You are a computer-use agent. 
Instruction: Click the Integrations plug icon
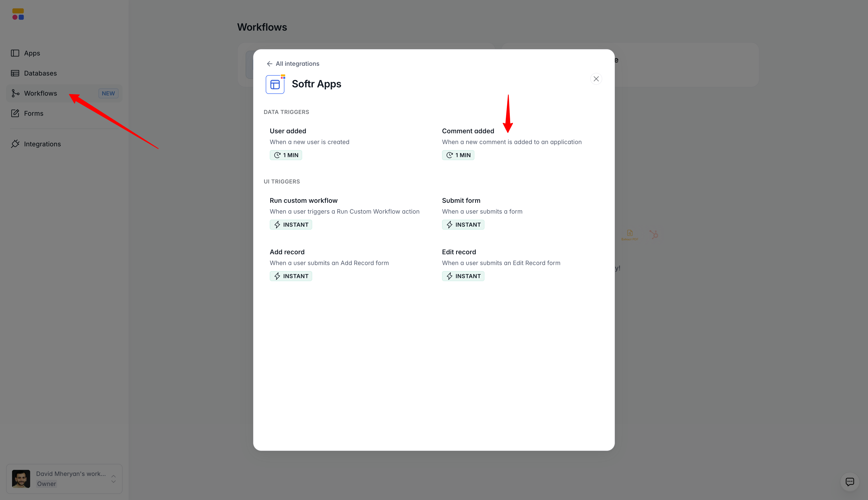[15, 144]
